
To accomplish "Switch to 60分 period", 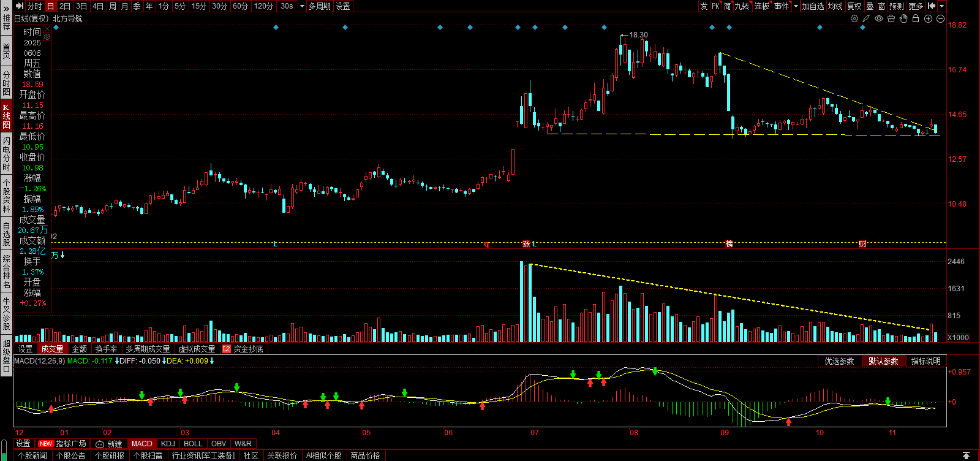I will point(241,6).
